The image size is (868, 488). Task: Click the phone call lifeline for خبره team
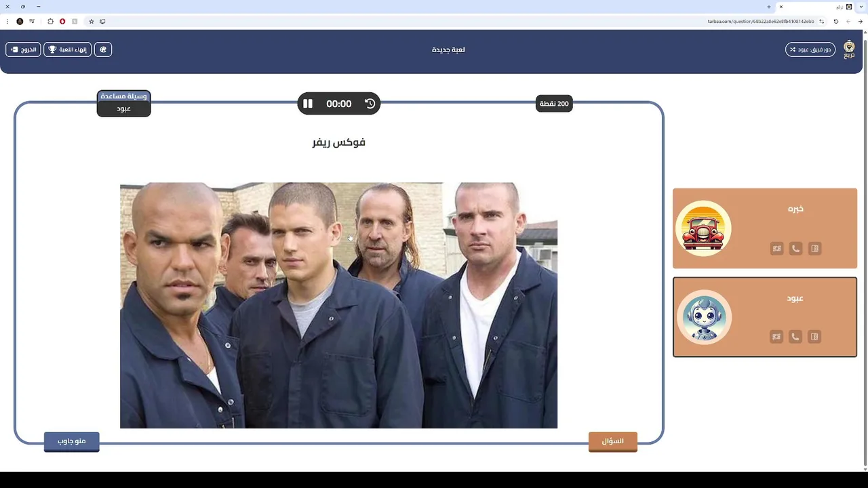[795, 249]
